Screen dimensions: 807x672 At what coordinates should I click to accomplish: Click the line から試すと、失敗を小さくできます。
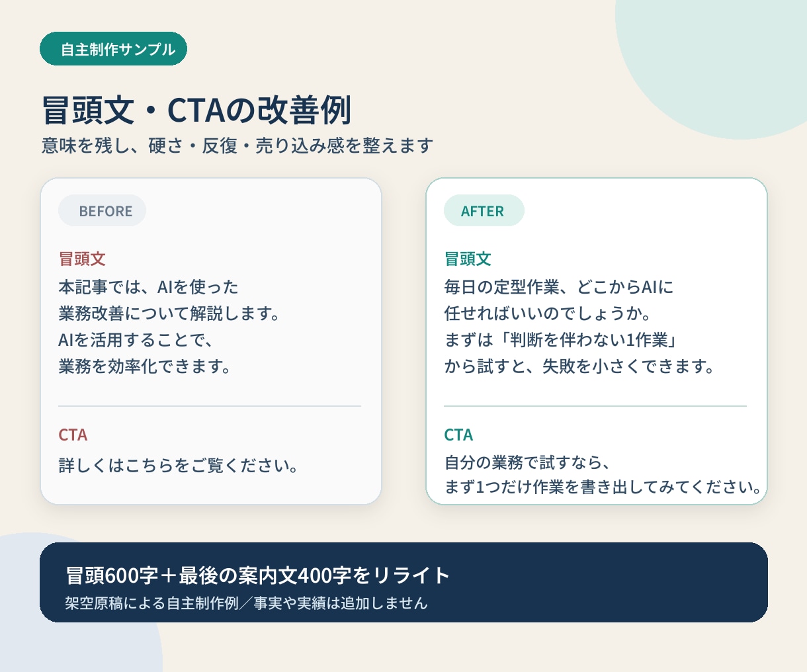[579, 366]
